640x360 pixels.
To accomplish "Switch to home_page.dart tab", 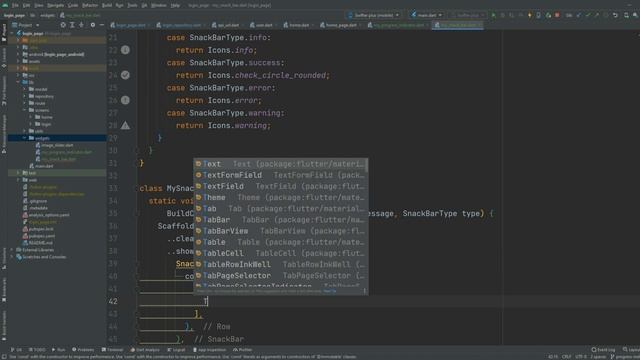I will click(x=341, y=25).
